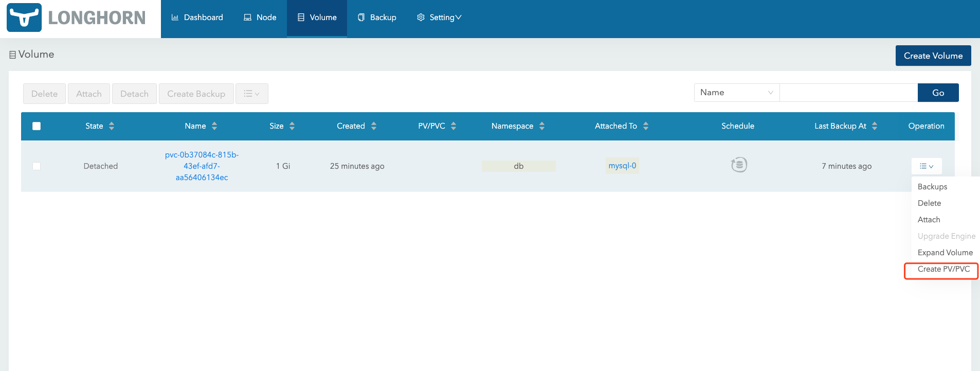The height and width of the screenshot is (371, 980).
Task: Choose Backups from operation menu
Action: (932, 187)
